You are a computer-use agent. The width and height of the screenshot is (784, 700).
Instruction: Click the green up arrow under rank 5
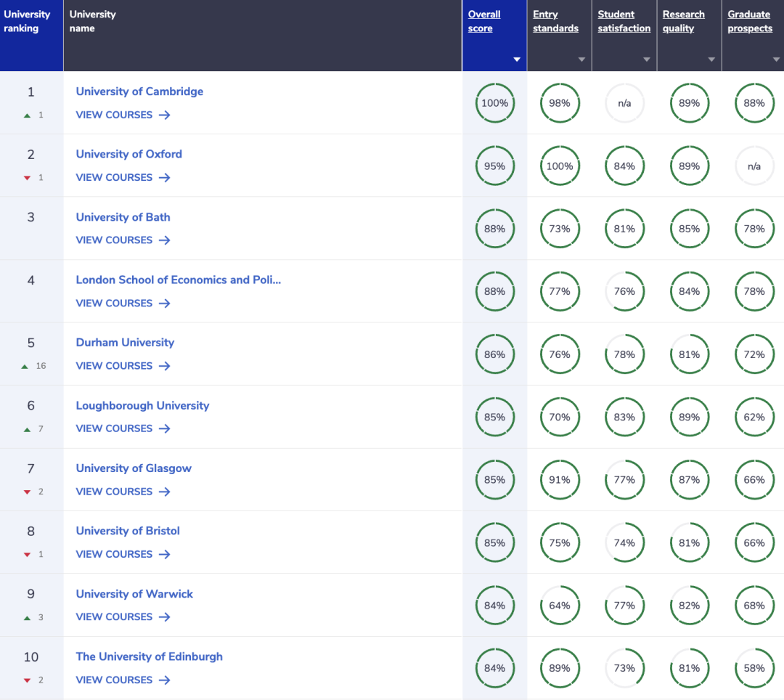click(25, 366)
